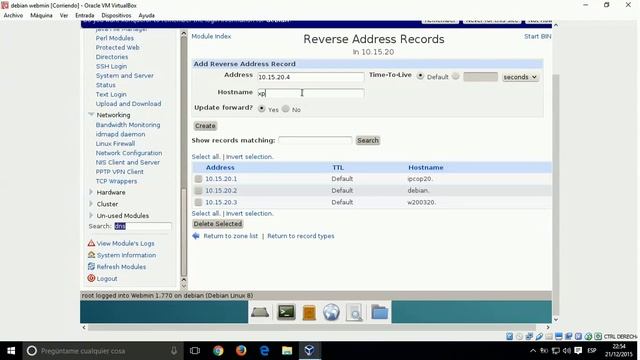Click VirtualBox icon in Windows taskbar
Screen dimensions: 640x360
coord(309,351)
